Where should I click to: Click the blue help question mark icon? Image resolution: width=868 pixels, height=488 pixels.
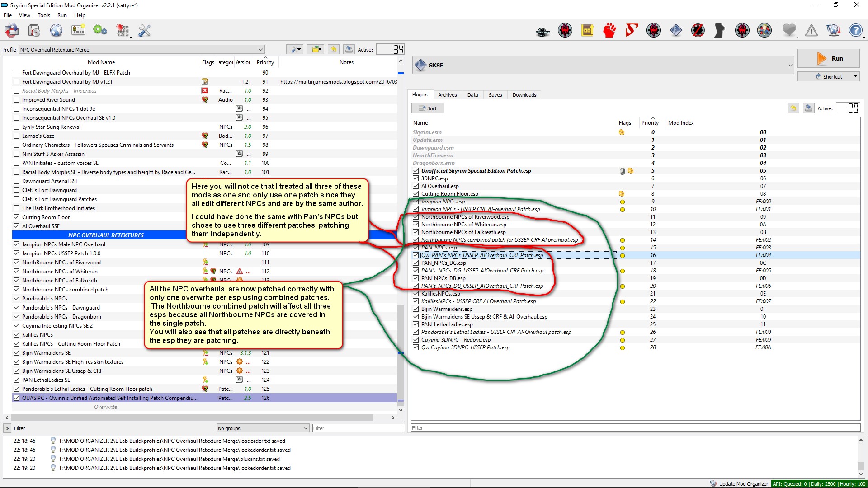(855, 31)
